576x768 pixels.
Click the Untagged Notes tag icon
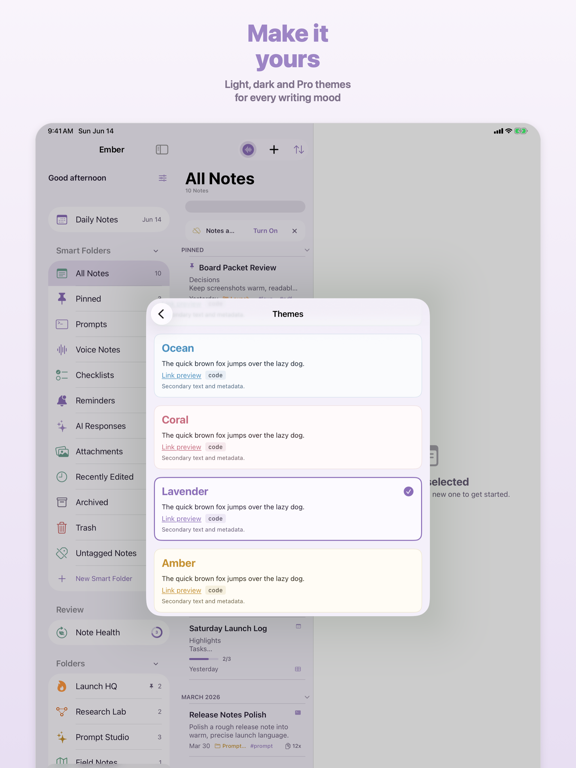(62, 553)
